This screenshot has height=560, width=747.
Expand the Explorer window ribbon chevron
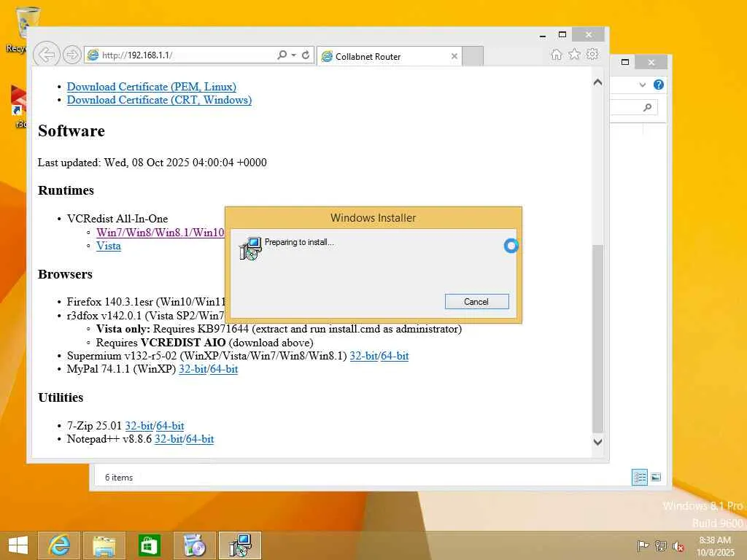pyautogui.click(x=643, y=85)
